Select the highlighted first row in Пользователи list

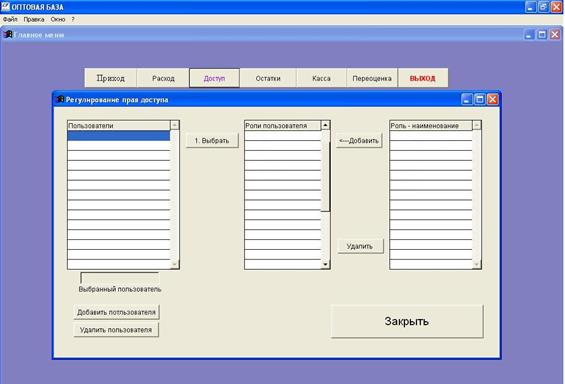pyautogui.click(x=119, y=135)
